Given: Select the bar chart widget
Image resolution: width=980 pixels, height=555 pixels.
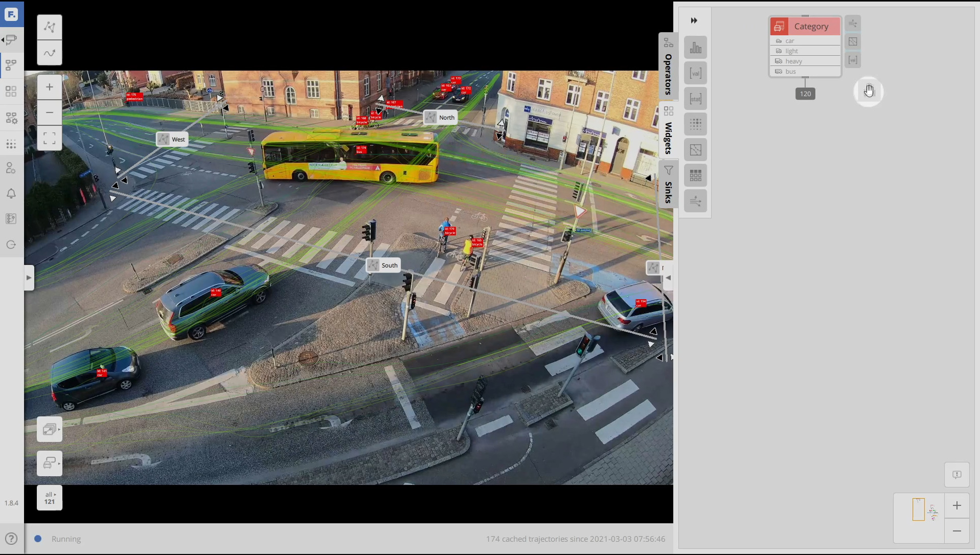Looking at the screenshot, I should tap(695, 47).
